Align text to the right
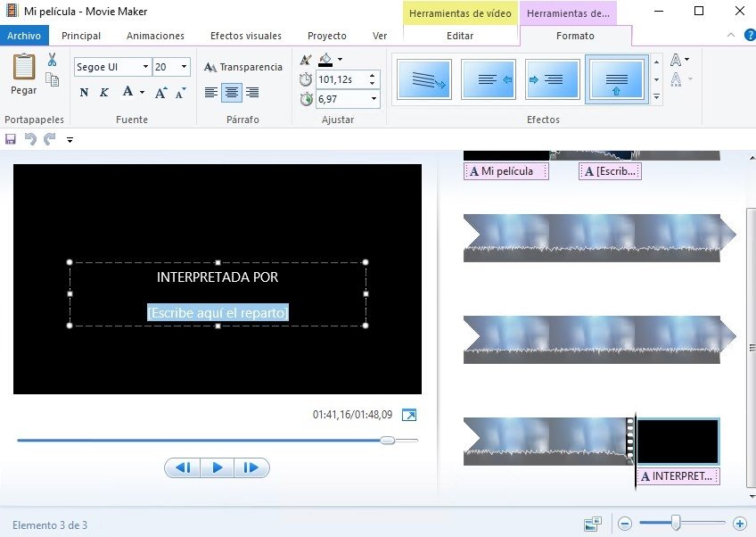This screenshot has width=756, height=537. [x=252, y=92]
